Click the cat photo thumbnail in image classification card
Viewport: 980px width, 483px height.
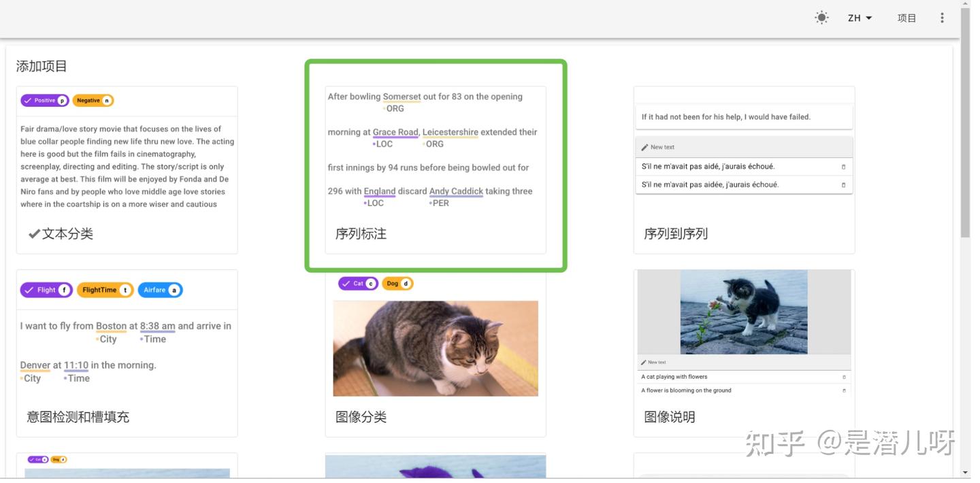tap(436, 348)
